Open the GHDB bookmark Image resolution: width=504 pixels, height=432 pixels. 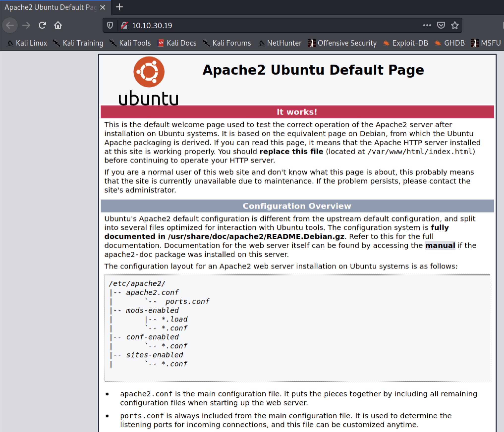(450, 43)
